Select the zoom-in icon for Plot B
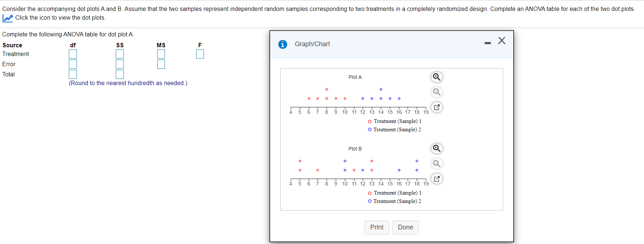The width and height of the screenshot is (644, 244). point(437,148)
